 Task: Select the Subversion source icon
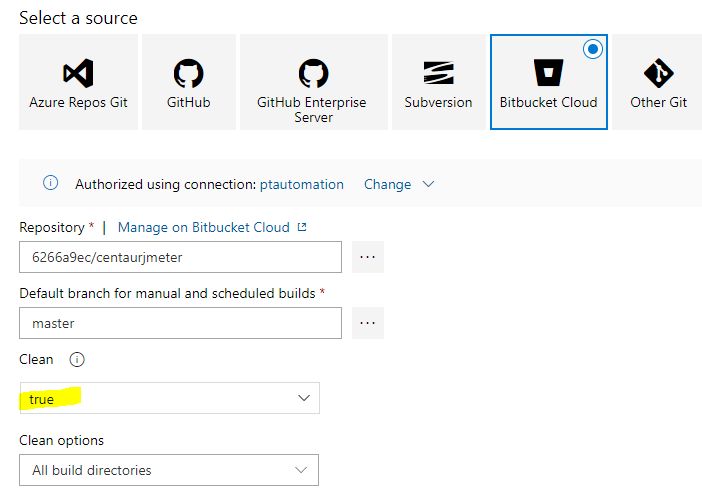(438, 73)
